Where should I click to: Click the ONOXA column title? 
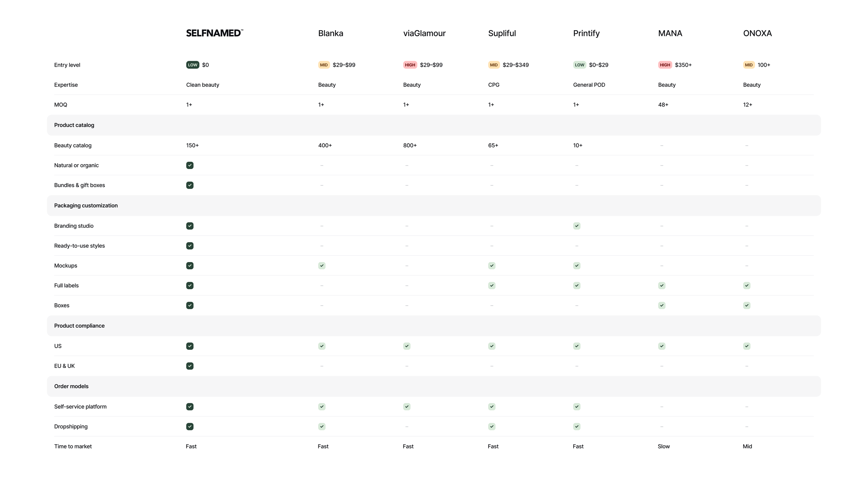pos(757,33)
